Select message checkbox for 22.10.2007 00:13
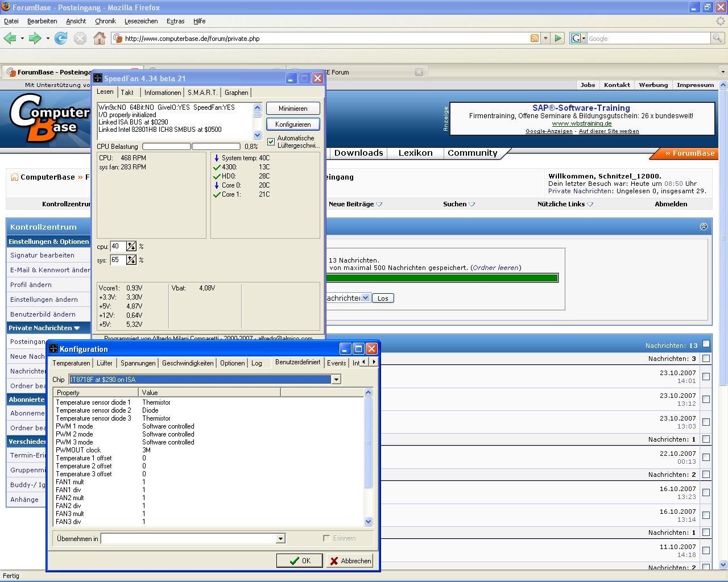The image size is (728, 582). [x=706, y=458]
